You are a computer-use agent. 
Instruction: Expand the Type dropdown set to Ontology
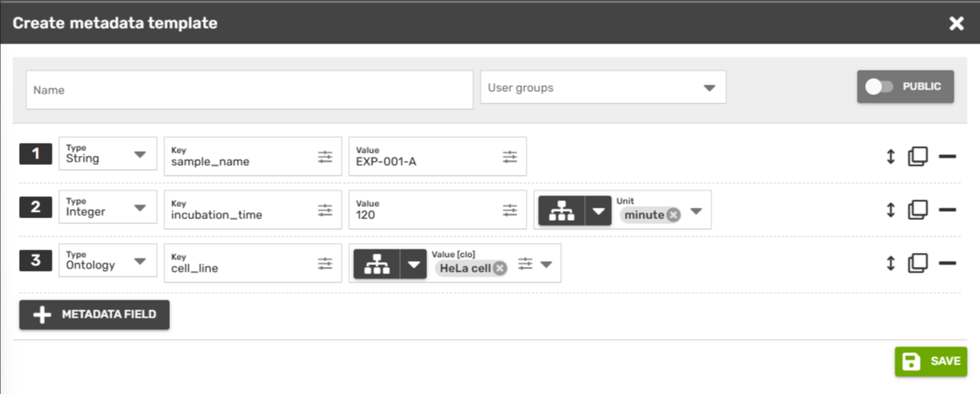140,261
